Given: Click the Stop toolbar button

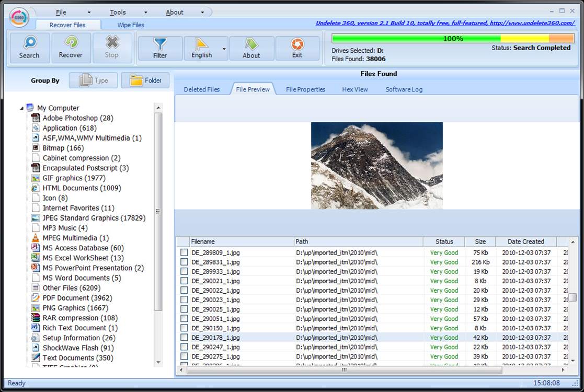Looking at the screenshot, I should pos(112,48).
